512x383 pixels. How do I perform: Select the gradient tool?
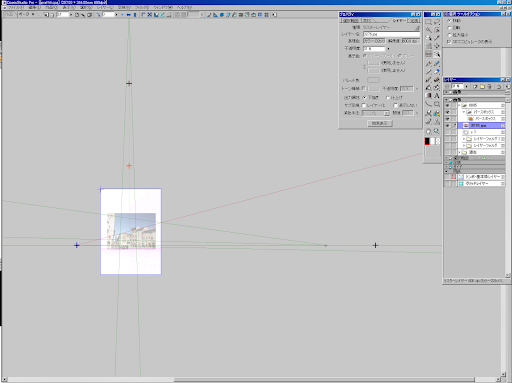(x=429, y=96)
